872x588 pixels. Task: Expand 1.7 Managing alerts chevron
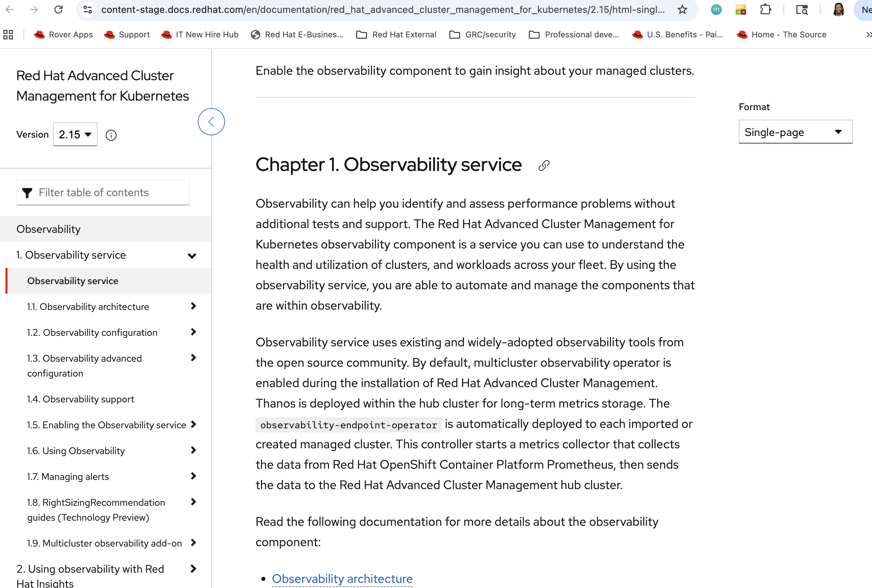pyautogui.click(x=193, y=476)
